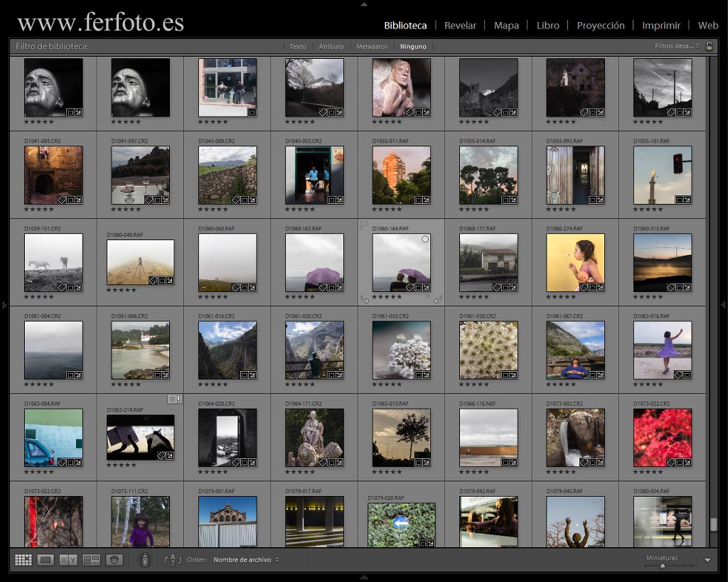Screen dimensions: 728x582
Task: Toggle the library filter lock
Action: pos(709,46)
